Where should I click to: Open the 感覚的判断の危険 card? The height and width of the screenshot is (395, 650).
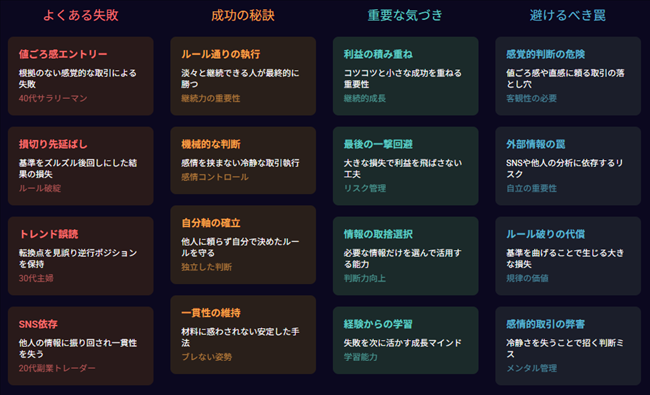tap(568, 76)
